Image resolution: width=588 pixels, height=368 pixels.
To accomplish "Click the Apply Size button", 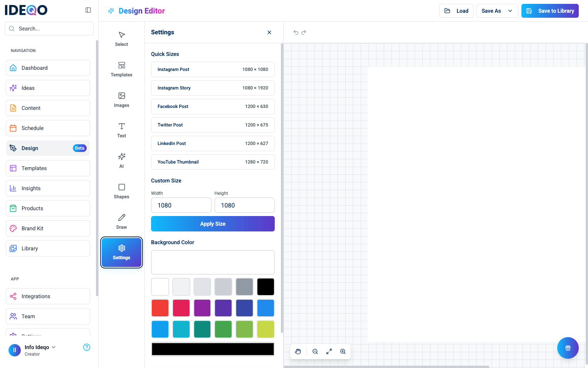I will 213,224.
